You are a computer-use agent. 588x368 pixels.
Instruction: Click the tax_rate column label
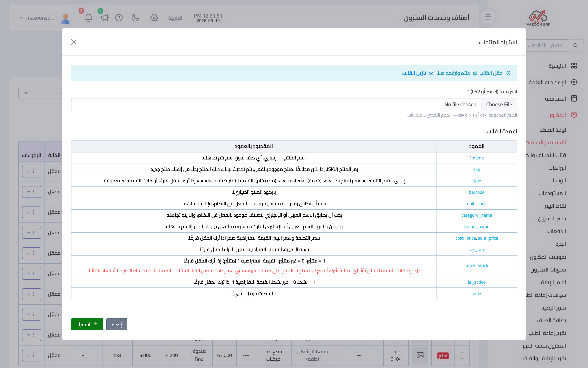pyautogui.click(x=477, y=249)
